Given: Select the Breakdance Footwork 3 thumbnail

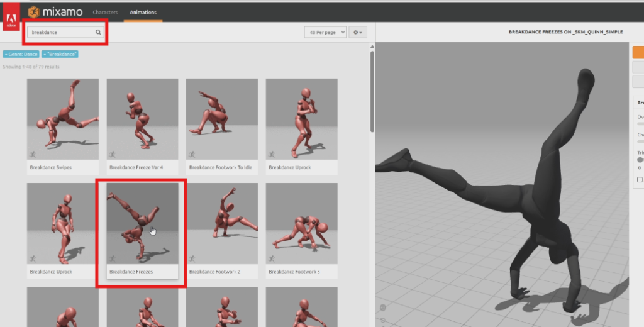Looking at the screenshot, I should 301,223.
